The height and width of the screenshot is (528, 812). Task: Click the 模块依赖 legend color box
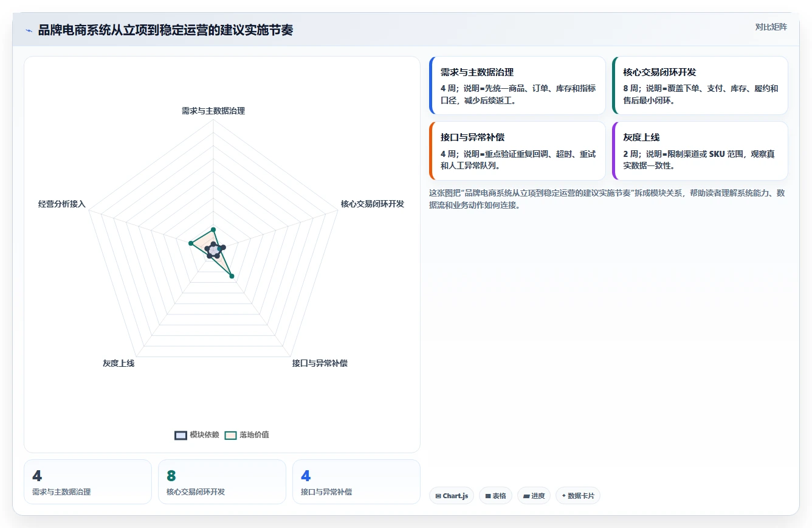(181, 435)
